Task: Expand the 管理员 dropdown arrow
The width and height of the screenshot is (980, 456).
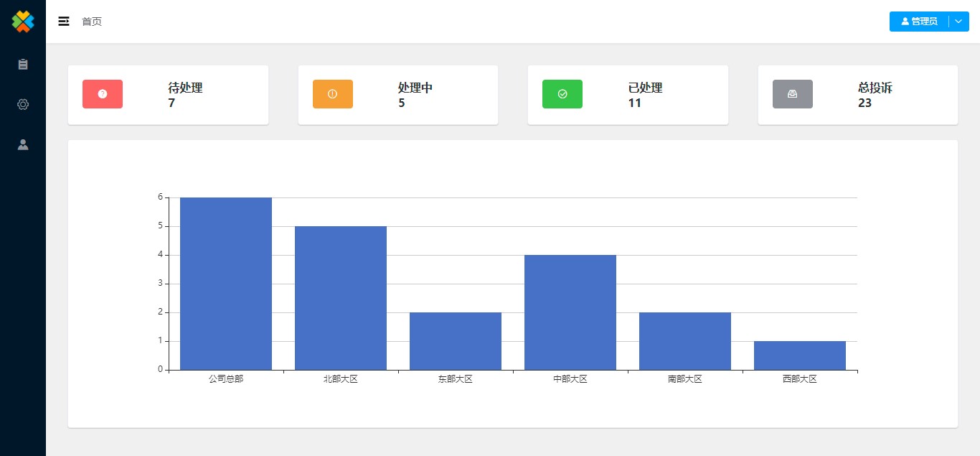Action: [x=959, y=22]
